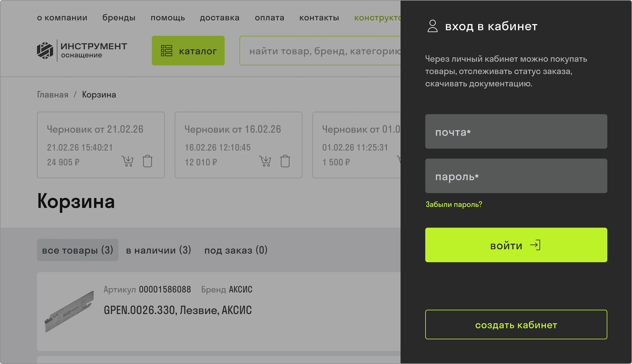Click the 'создать кабинет' button
The width and height of the screenshot is (632, 364).
point(516,325)
